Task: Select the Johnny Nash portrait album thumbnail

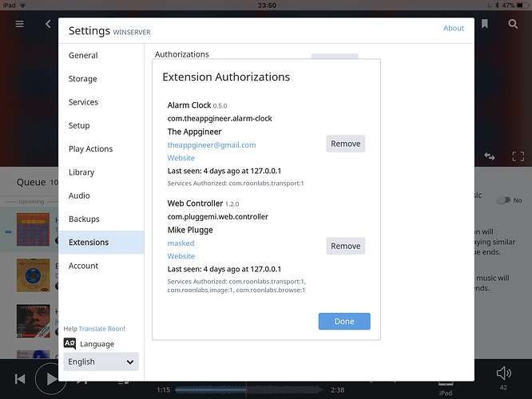Action: (x=34, y=321)
